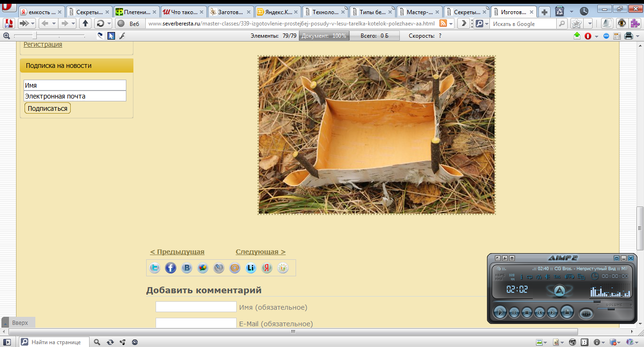Share the page via Yandex icon
The height and width of the screenshot is (347, 644).
267,268
